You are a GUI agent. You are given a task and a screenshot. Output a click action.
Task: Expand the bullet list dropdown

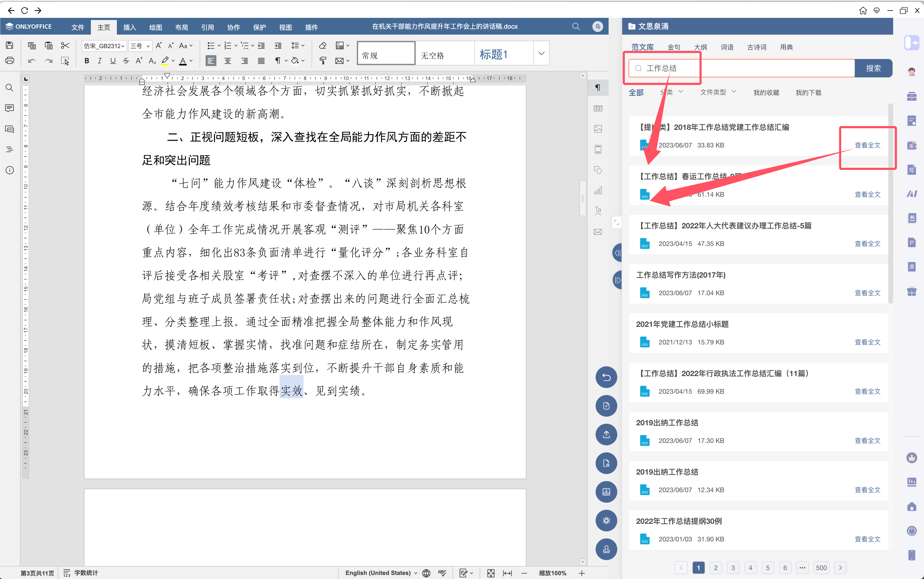(x=219, y=45)
